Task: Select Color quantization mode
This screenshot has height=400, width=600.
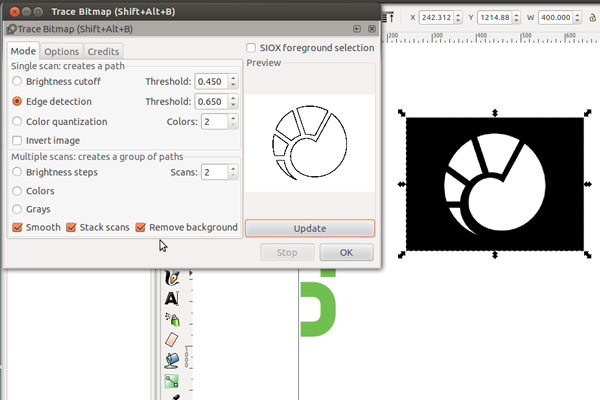Action: (17, 121)
